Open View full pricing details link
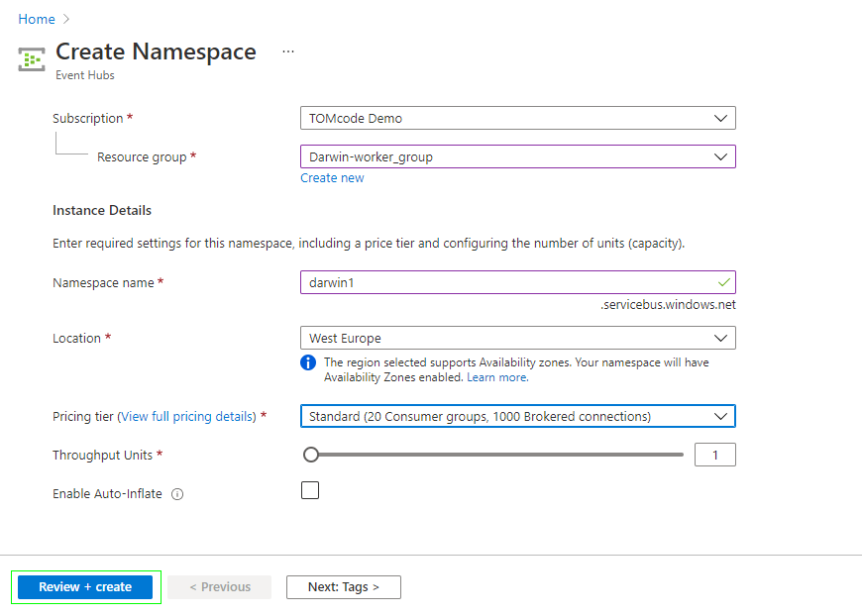 pyautogui.click(x=187, y=417)
